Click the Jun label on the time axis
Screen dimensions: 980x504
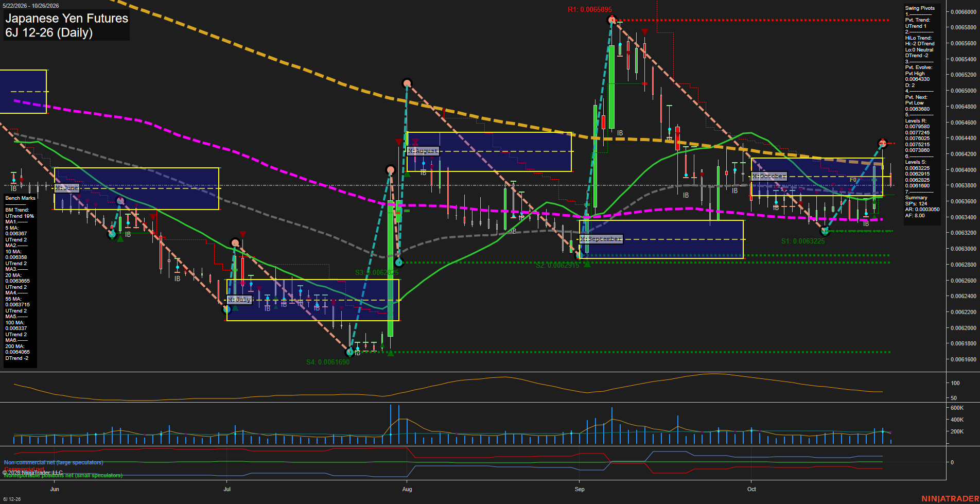tap(55, 489)
